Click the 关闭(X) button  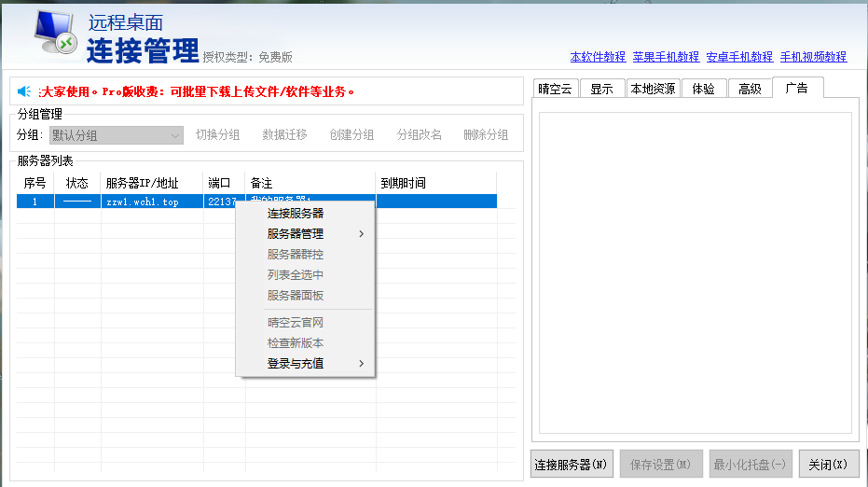[828, 464]
